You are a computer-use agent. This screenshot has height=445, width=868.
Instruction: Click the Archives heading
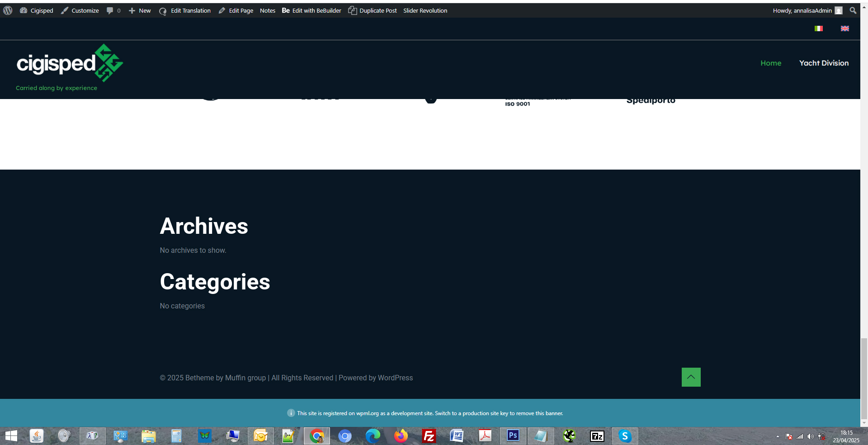coord(204,226)
